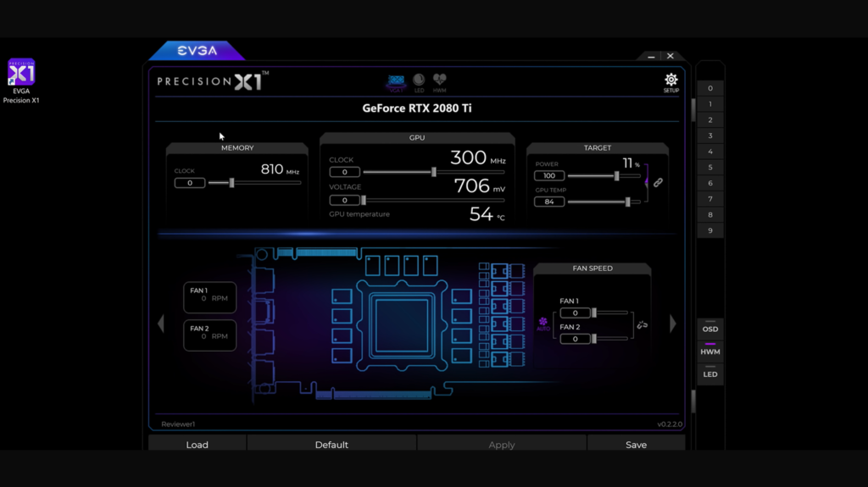Go to previous panel with left arrow

[160, 324]
